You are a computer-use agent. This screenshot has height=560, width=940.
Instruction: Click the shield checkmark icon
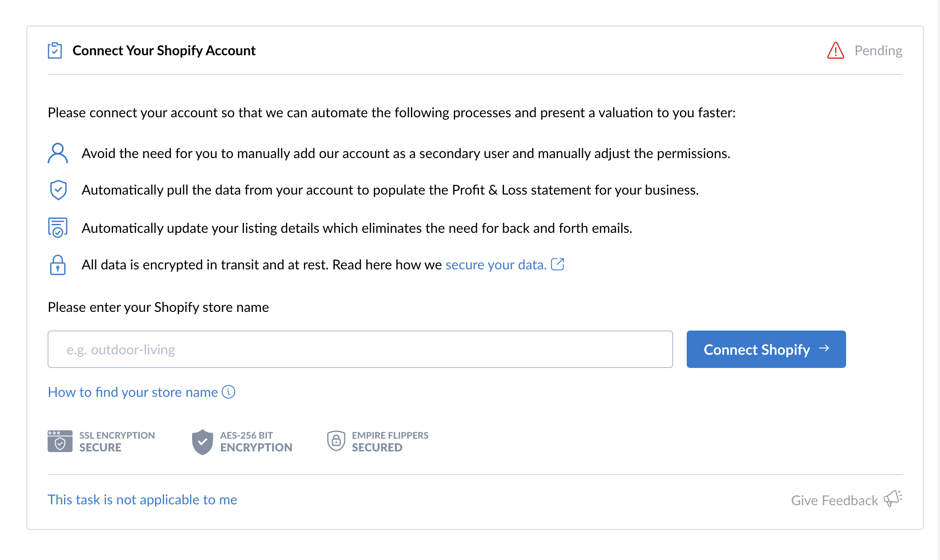click(58, 190)
